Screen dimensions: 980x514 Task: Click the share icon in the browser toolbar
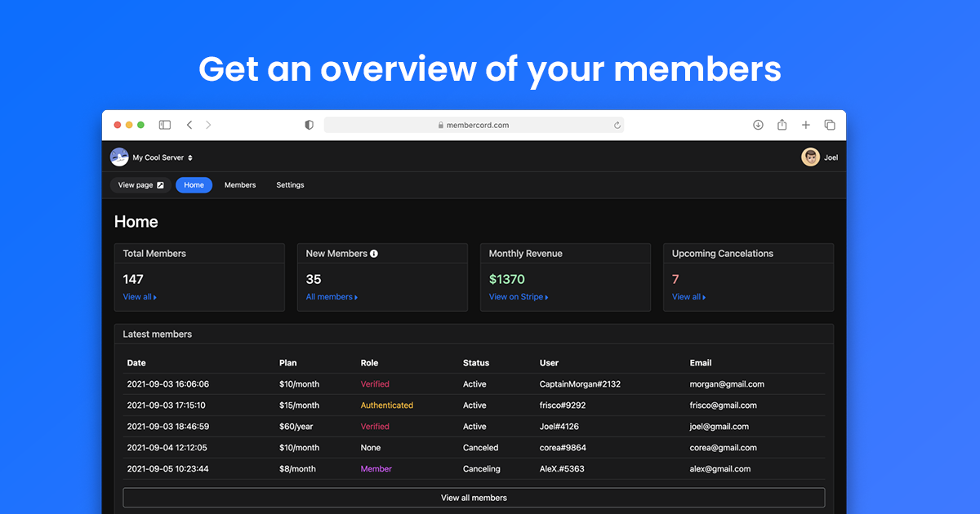click(782, 125)
